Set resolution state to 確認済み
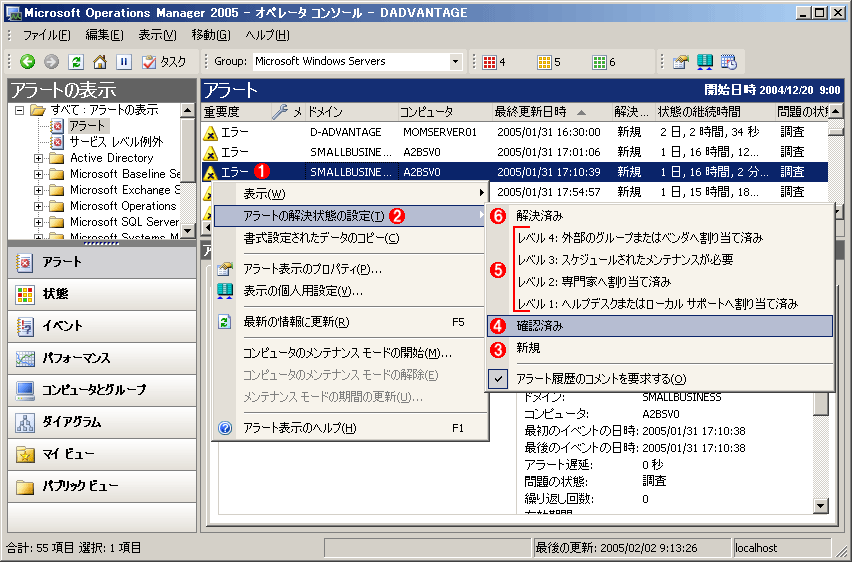This screenshot has width=852, height=562. pyautogui.click(x=660, y=326)
